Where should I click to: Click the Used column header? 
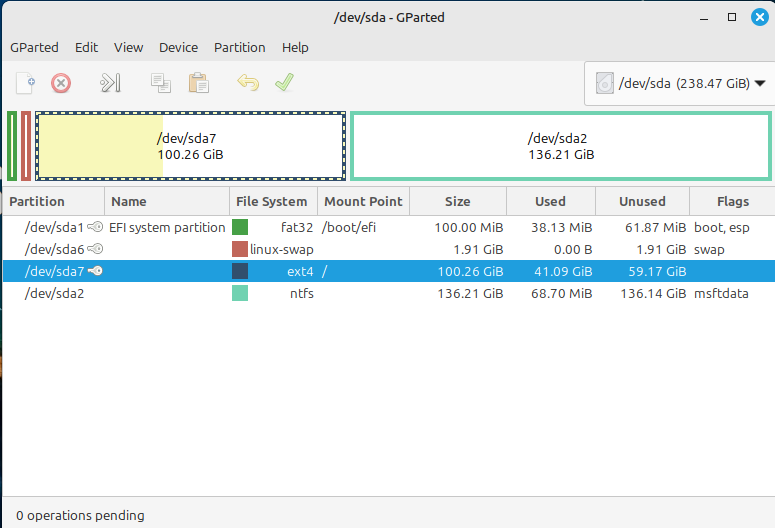pos(551,201)
